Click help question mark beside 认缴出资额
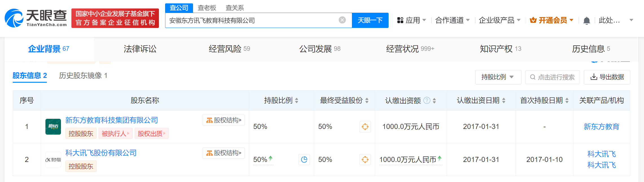The width and height of the screenshot is (644, 182). click(x=427, y=100)
